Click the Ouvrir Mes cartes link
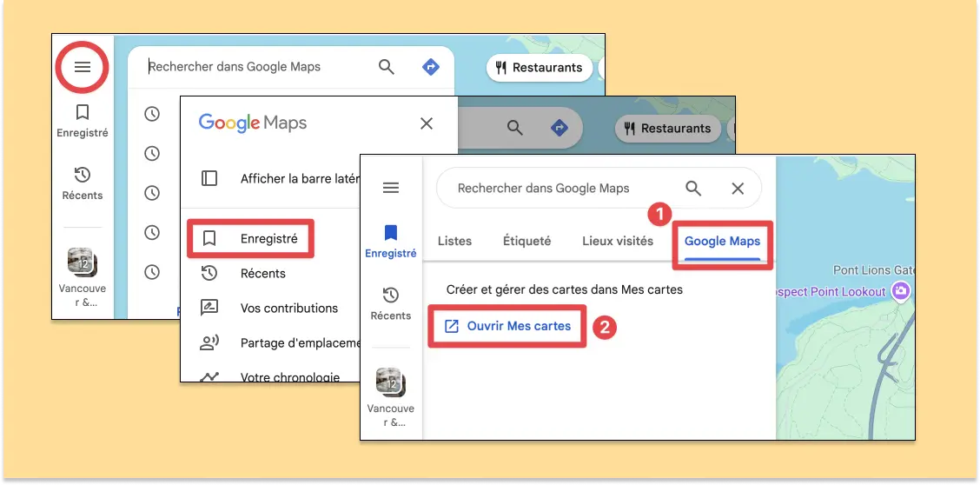980x485 pixels. 507,326
